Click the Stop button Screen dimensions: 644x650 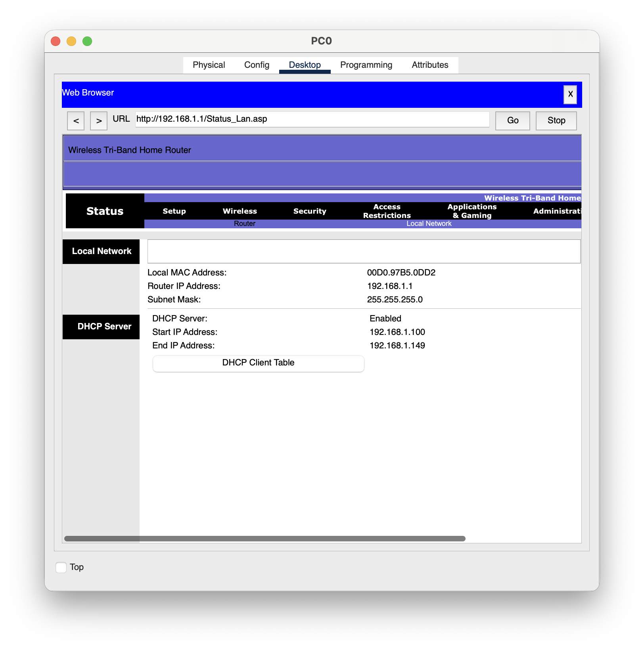556,120
